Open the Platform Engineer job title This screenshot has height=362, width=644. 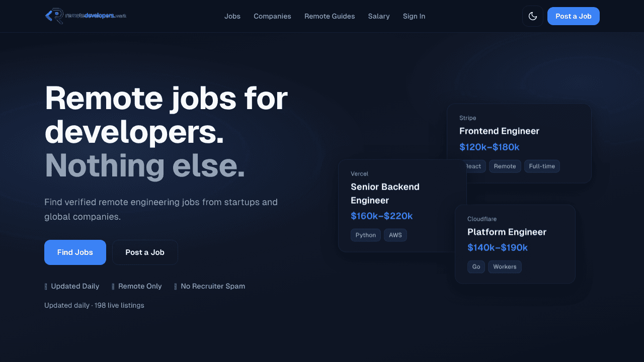tap(507, 232)
